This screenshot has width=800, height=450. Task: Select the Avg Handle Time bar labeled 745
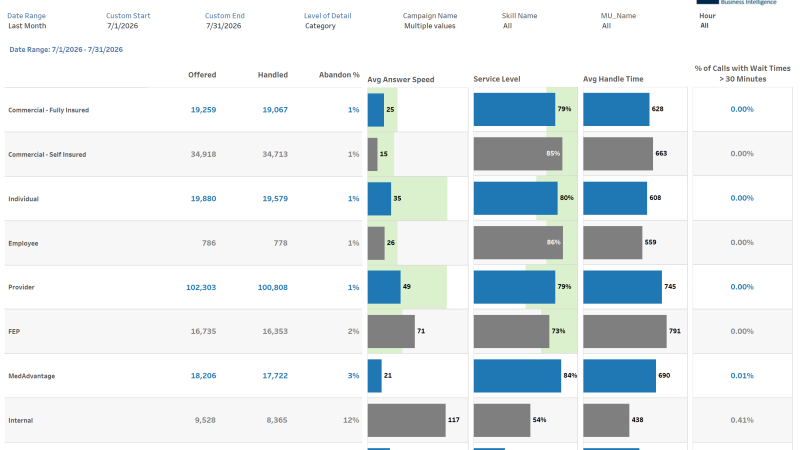point(622,287)
